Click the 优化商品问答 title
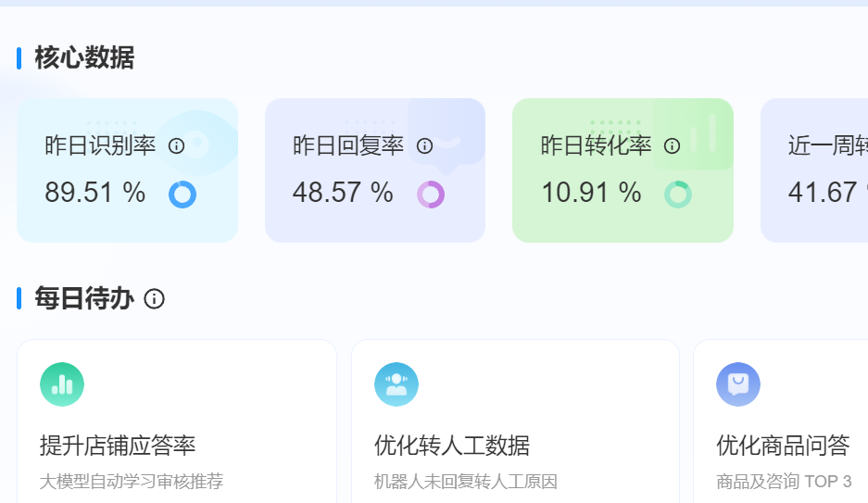868x503 pixels. pos(783,446)
